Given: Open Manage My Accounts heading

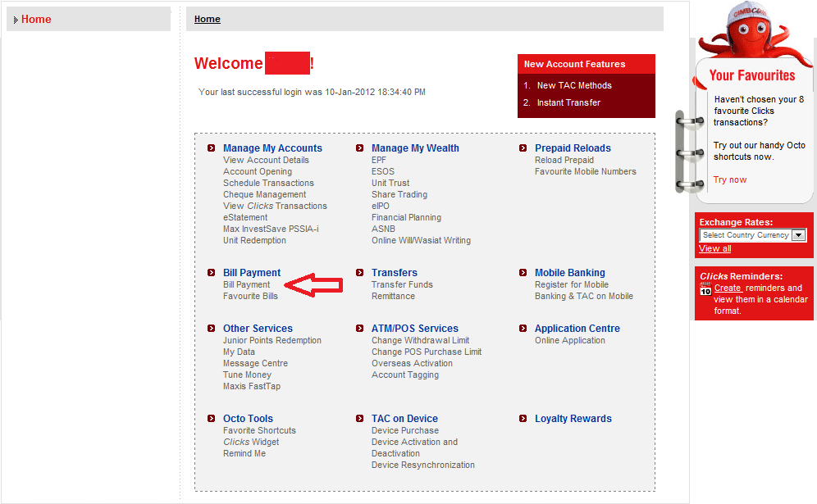Looking at the screenshot, I should click(x=272, y=148).
